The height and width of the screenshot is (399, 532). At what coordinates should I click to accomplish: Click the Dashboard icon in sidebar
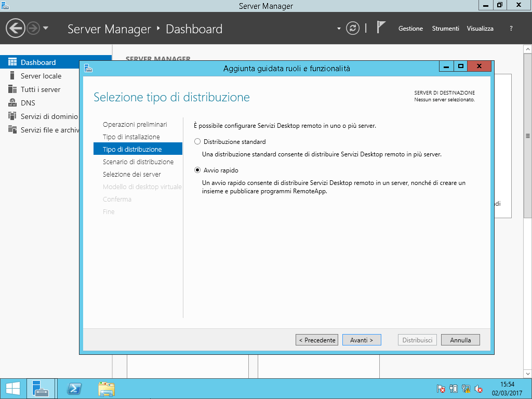(x=12, y=62)
